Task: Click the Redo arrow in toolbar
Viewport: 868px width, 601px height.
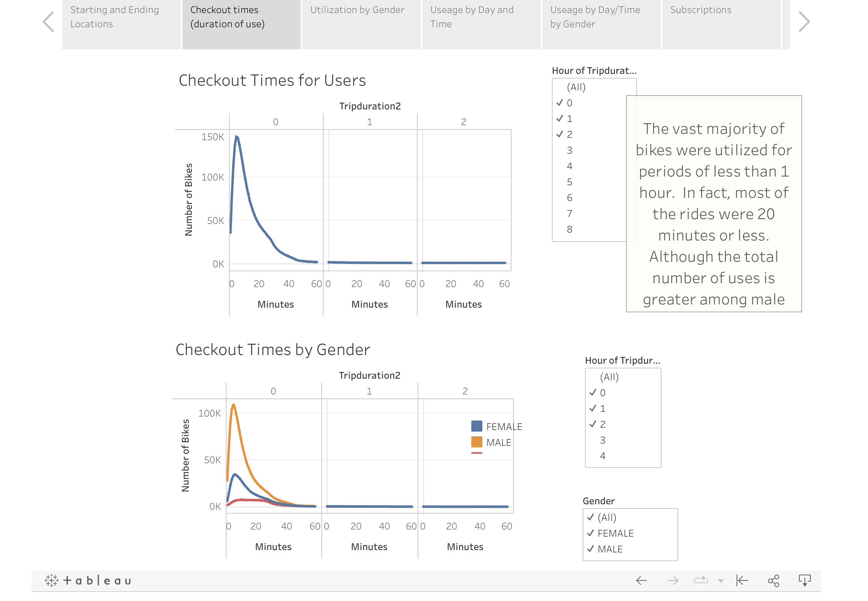Action: tap(673, 580)
